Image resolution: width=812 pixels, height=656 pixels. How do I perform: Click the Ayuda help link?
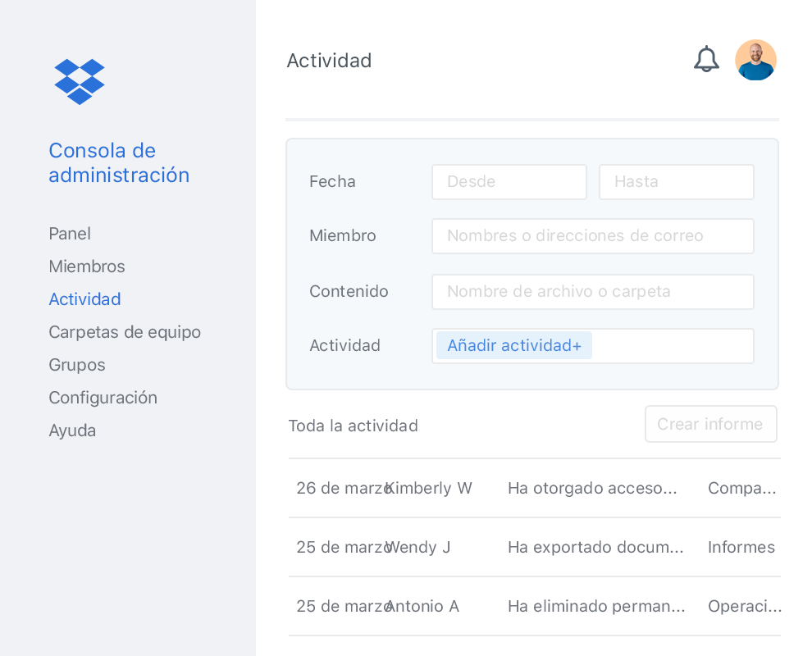pos(72,430)
